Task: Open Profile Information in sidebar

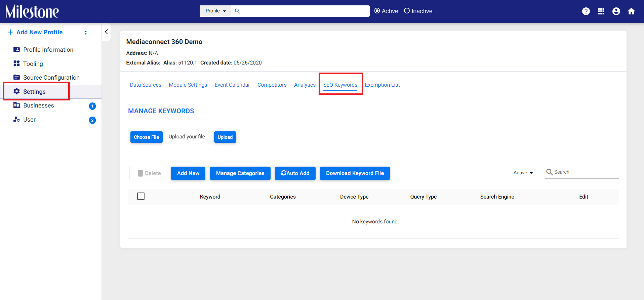Action: point(48,50)
